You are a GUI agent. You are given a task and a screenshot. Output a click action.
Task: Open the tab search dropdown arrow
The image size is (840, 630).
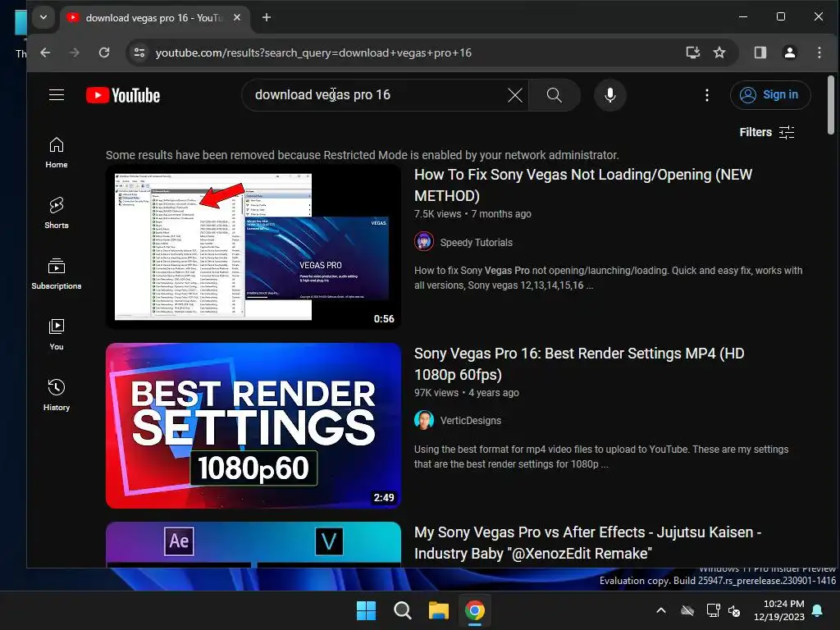click(x=43, y=18)
